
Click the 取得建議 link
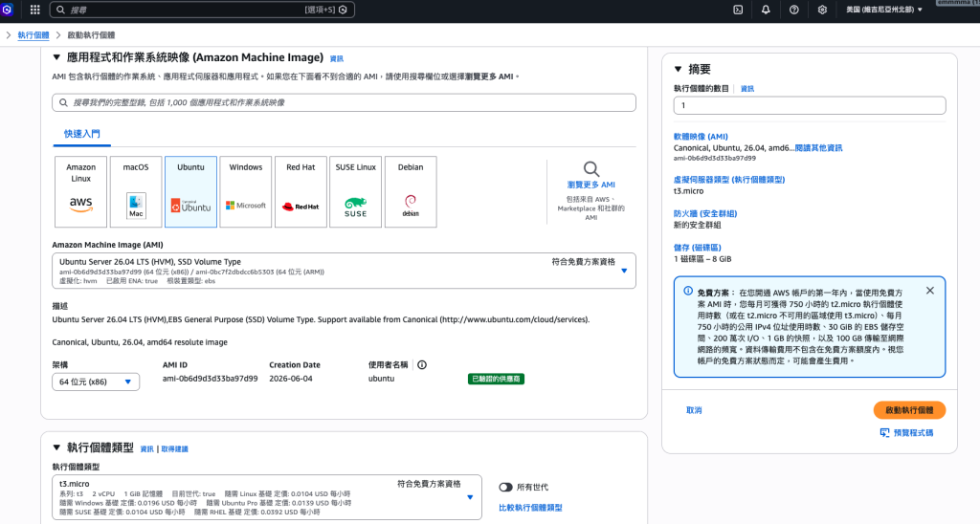(174, 449)
